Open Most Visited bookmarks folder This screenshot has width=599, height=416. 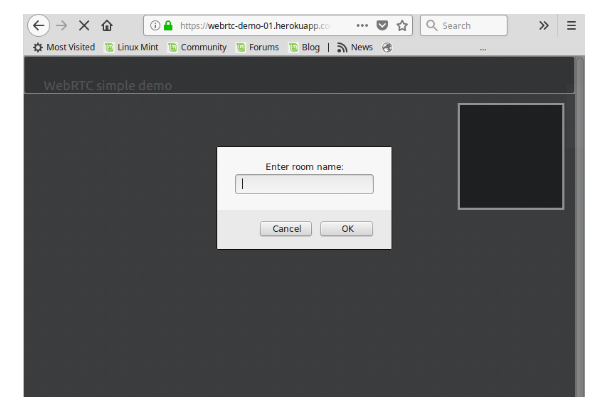click(64, 47)
